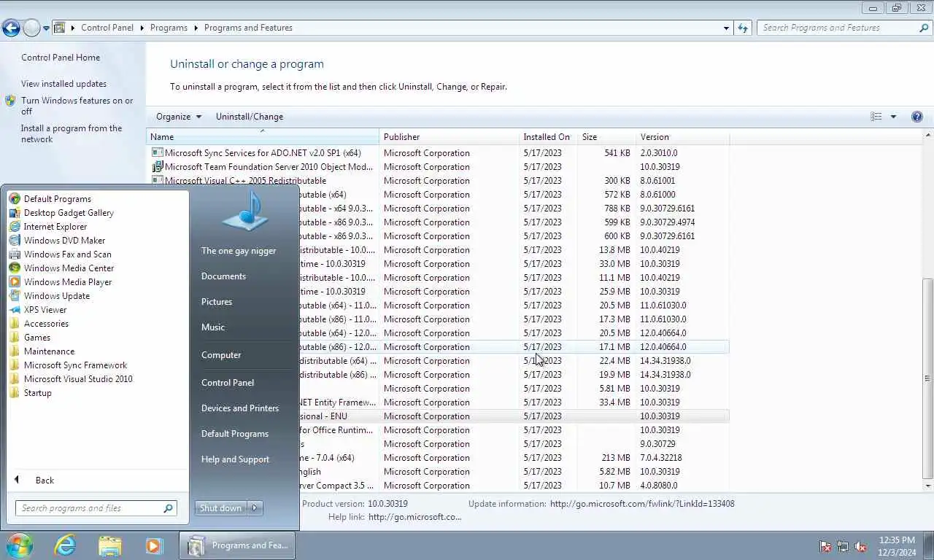Sort list by the Size column header
Screen dimensions: 934x560
coord(606,137)
